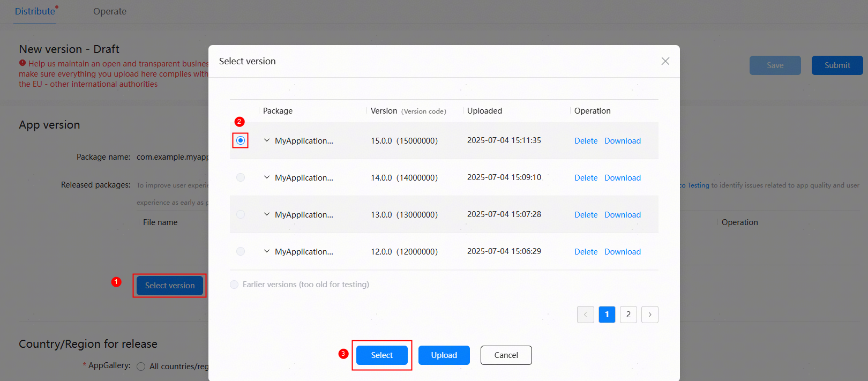
Task: Expand the 15.0.0 MyApplication package row
Action: [267, 140]
